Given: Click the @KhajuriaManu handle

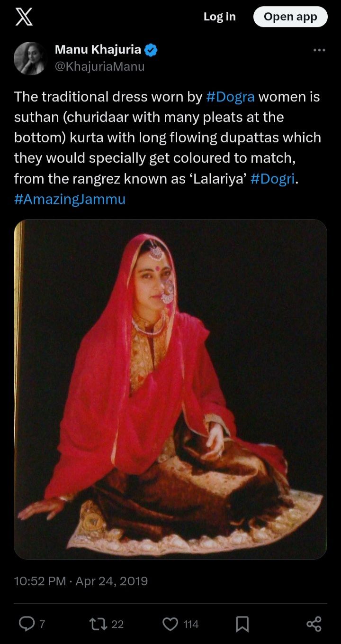Looking at the screenshot, I should (99, 67).
